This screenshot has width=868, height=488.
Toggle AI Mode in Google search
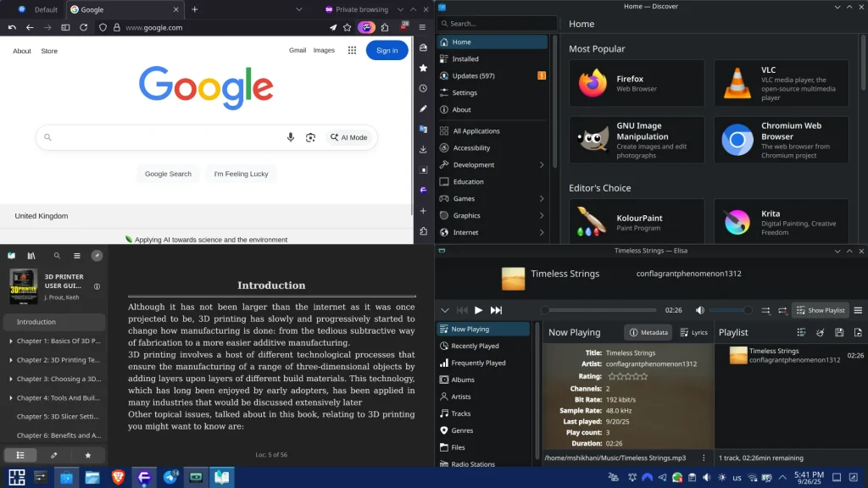tap(348, 137)
